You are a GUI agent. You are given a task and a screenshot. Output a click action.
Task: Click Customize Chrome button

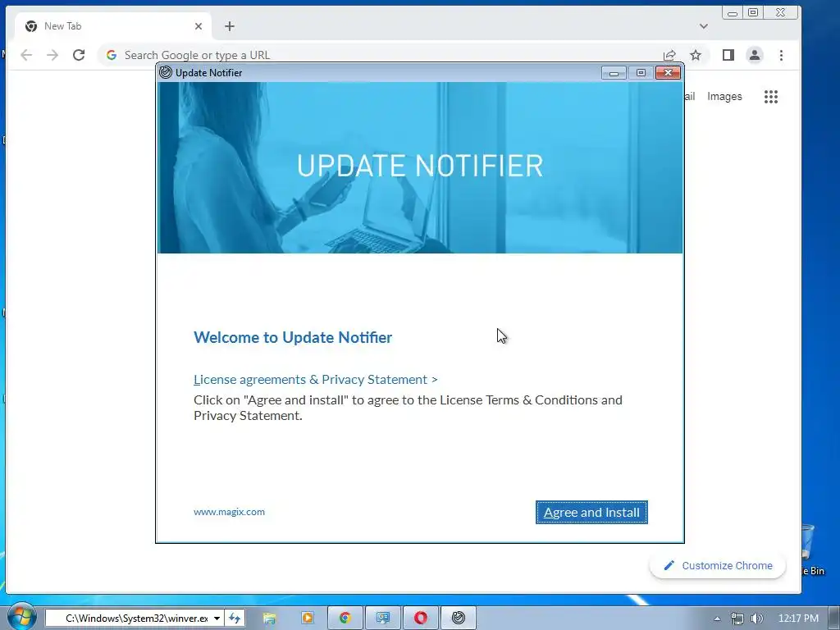[718, 566]
